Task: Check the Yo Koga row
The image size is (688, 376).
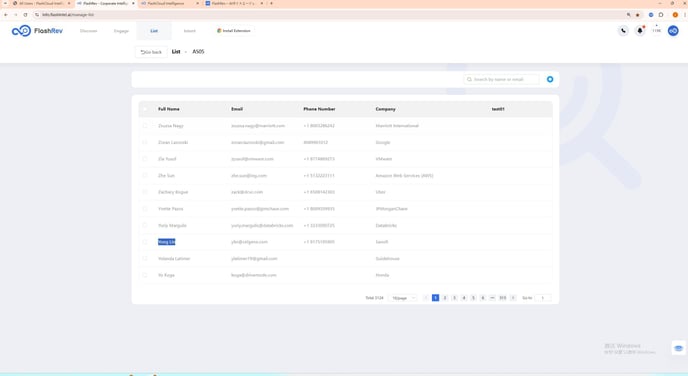Action: 145,275
